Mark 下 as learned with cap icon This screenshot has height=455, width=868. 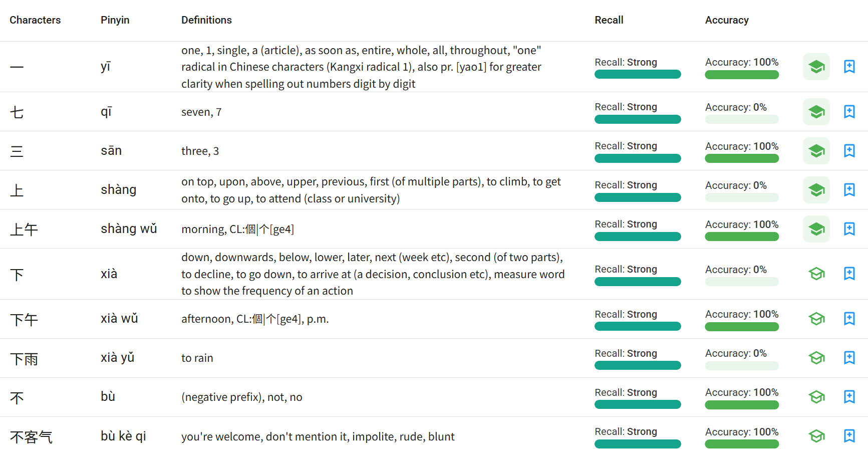[816, 274]
